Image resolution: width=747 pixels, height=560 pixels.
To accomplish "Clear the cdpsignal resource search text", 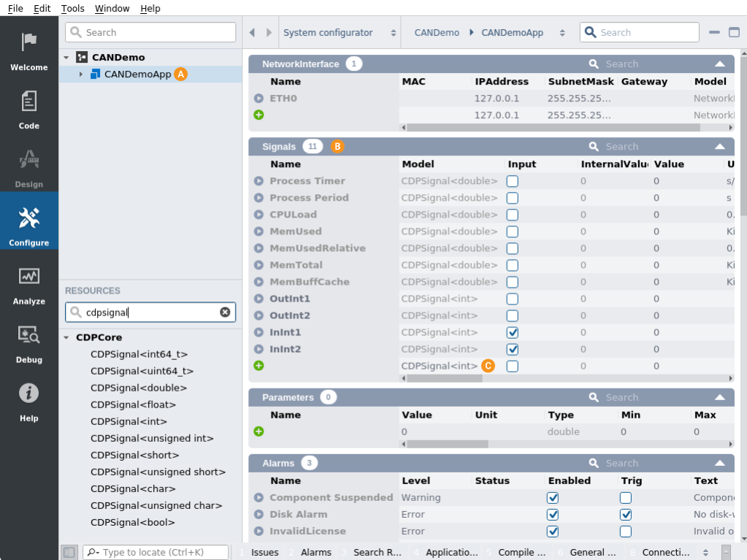I will [x=225, y=312].
